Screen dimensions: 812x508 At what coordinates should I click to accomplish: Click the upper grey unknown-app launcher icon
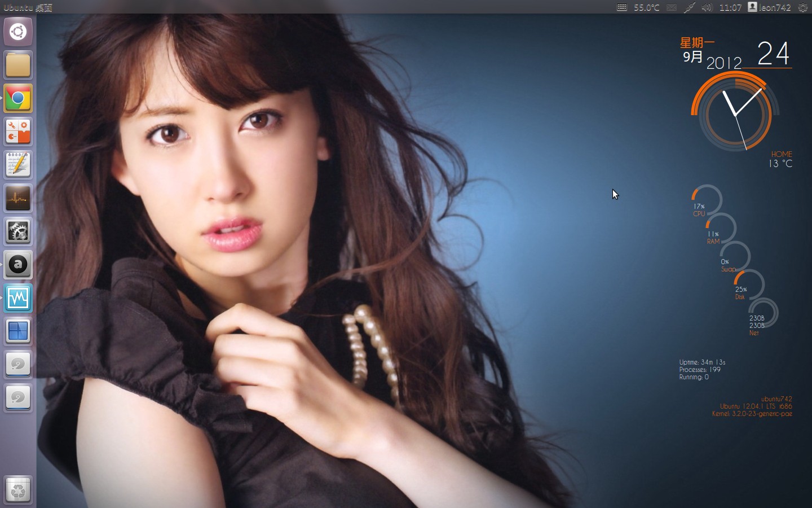click(x=18, y=365)
